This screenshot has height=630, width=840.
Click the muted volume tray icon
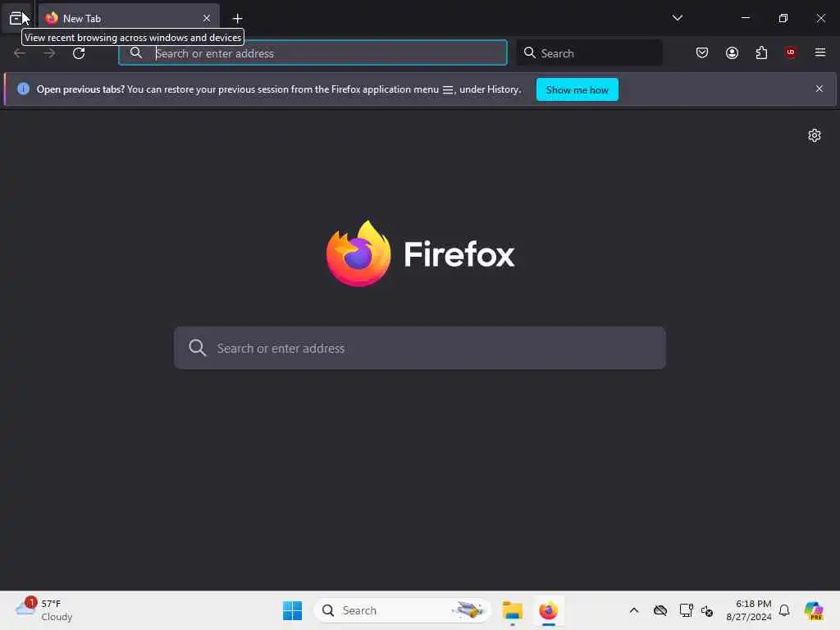[x=706, y=610]
